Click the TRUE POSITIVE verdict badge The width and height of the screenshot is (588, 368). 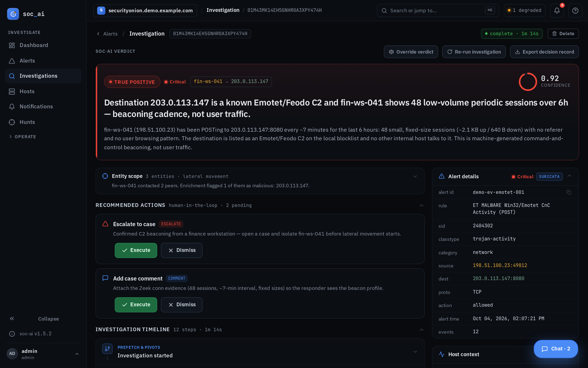(x=132, y=82)
